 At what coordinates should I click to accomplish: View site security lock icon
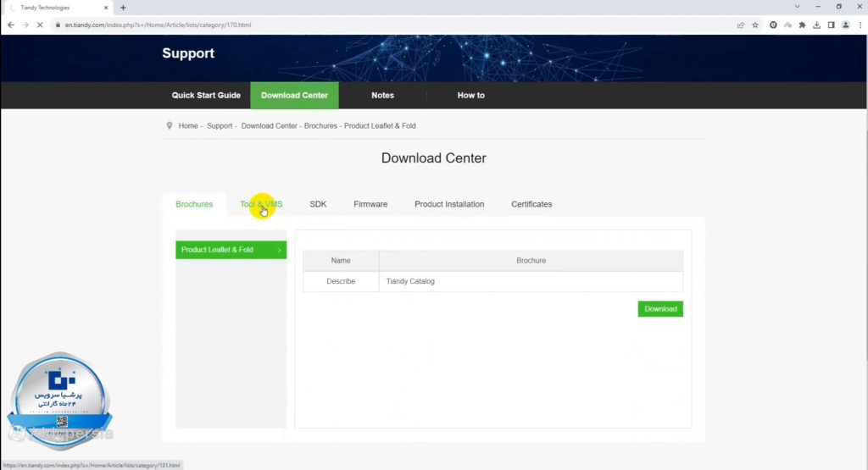point(58,25)
